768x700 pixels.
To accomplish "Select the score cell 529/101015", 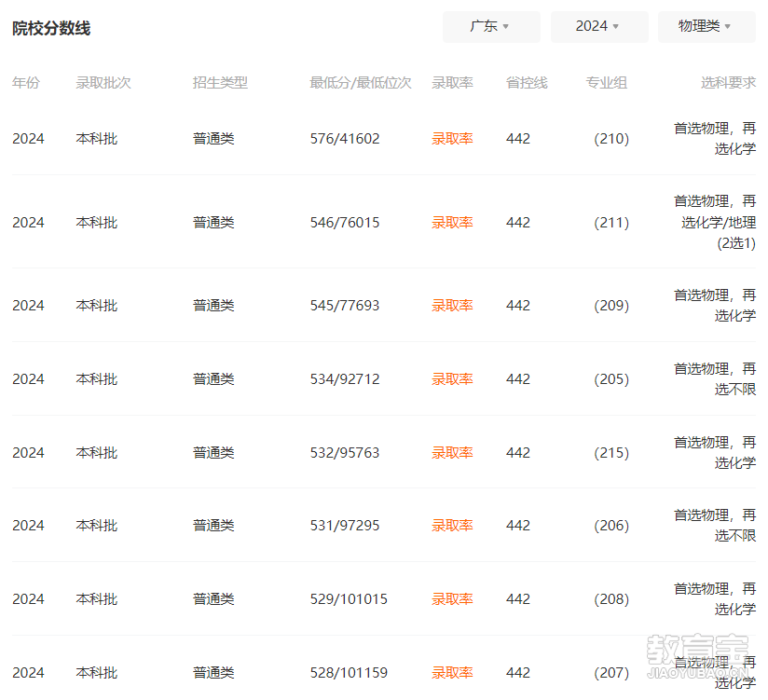I will (349, 599).
